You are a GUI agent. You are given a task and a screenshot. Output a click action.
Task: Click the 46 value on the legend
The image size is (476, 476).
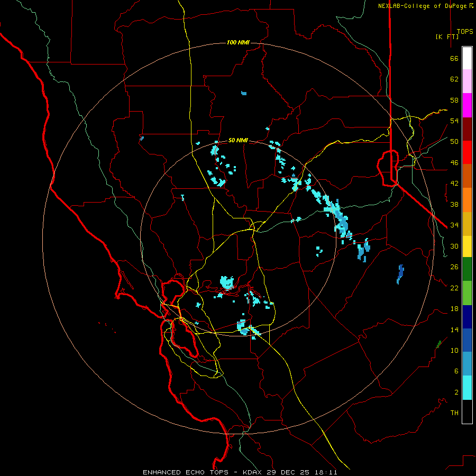454,163
